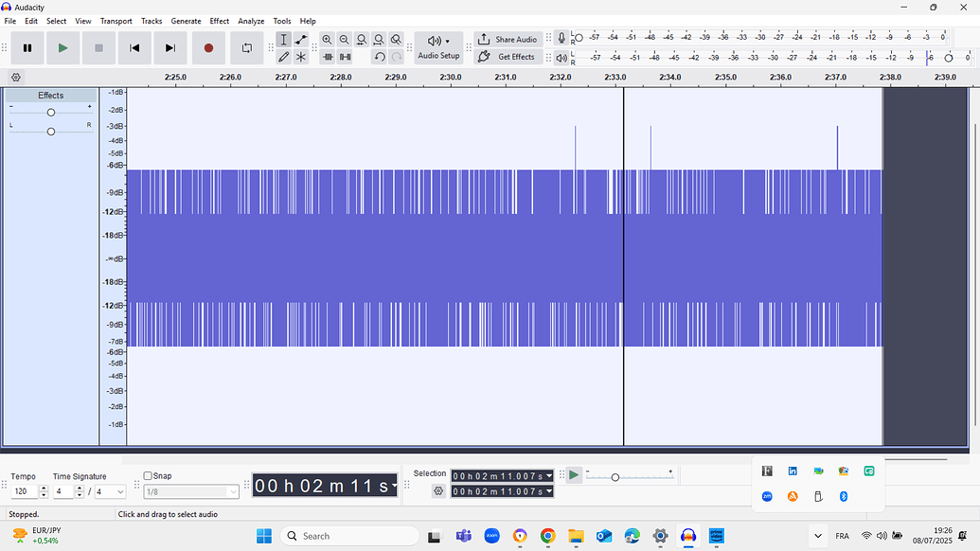
Task: Enable the Snap checkbox
Action: click(x=148, y=475)
